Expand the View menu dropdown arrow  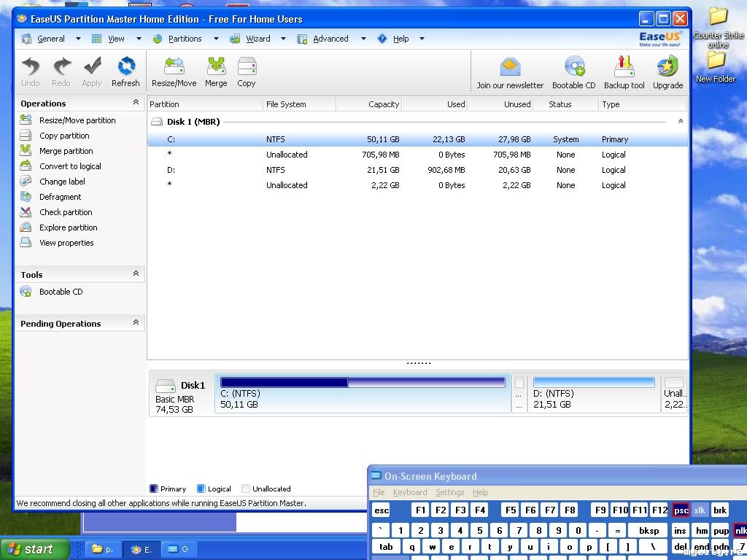[x=139, y=39]
